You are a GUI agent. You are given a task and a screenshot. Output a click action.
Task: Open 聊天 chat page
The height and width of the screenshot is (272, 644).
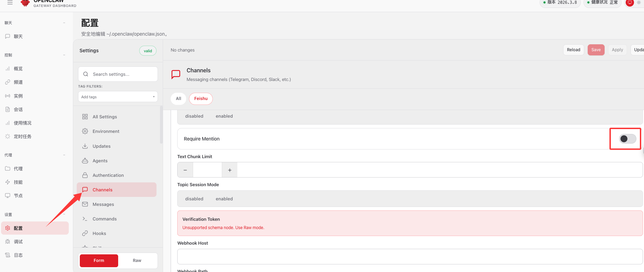click(x=35, y=36)
